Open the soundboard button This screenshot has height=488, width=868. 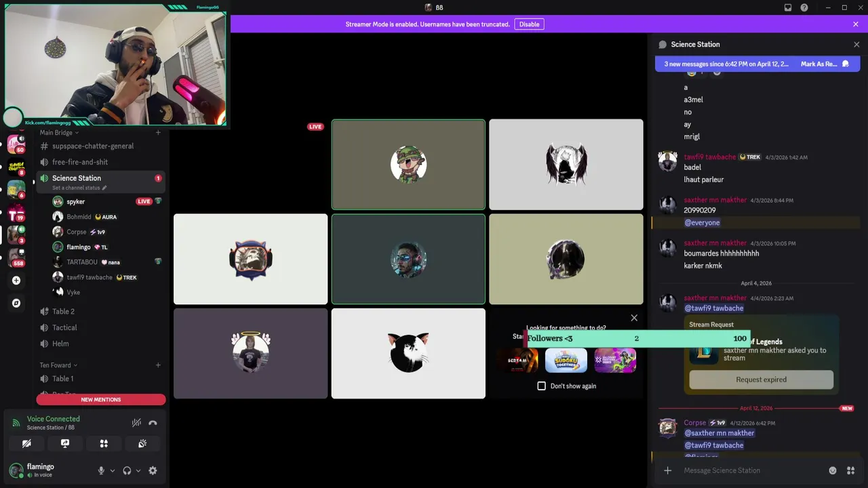142,443
